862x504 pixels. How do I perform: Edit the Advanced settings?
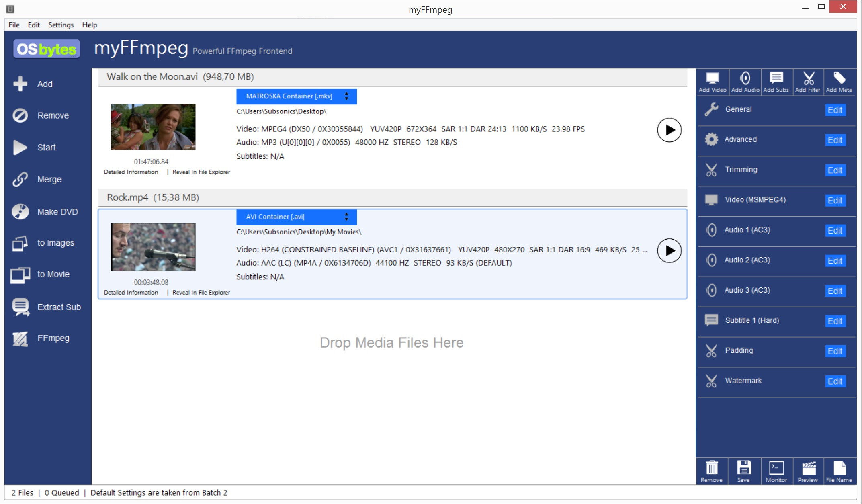835,140
